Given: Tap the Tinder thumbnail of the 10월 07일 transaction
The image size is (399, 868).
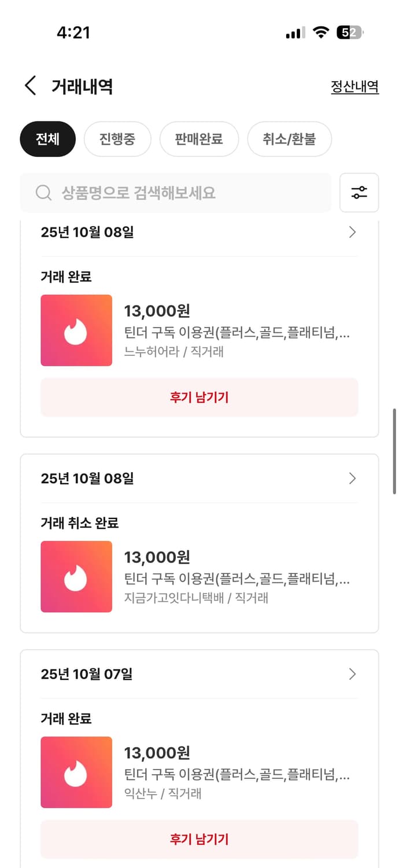Looking at the screenshot, I should pyautogui.click(x=76, y=772).
